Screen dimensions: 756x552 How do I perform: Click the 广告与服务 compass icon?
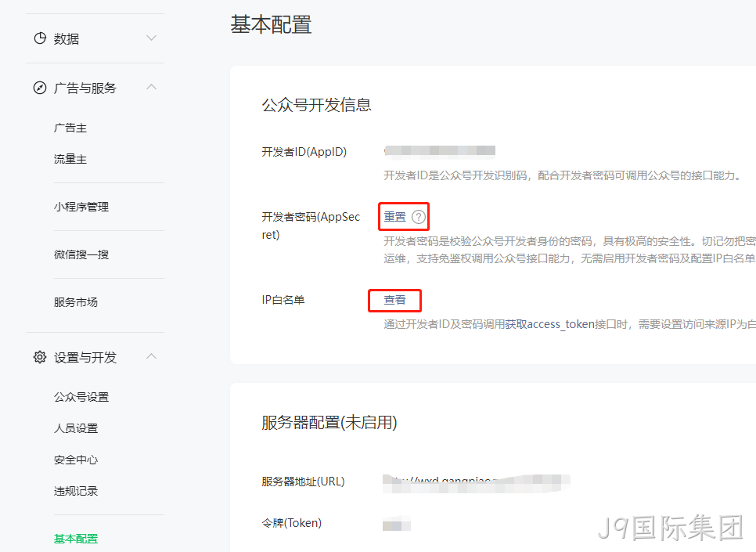coord(40,88)
